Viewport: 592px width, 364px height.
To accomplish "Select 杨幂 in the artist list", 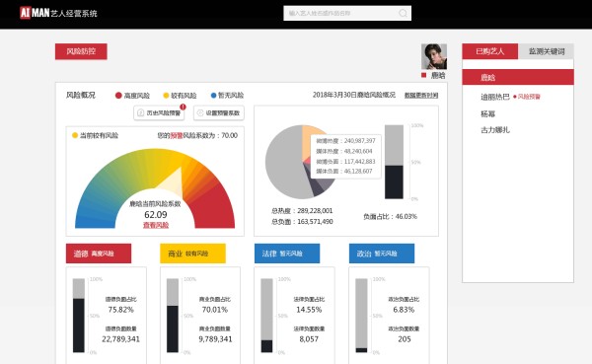I will click(x=487, y=113).
